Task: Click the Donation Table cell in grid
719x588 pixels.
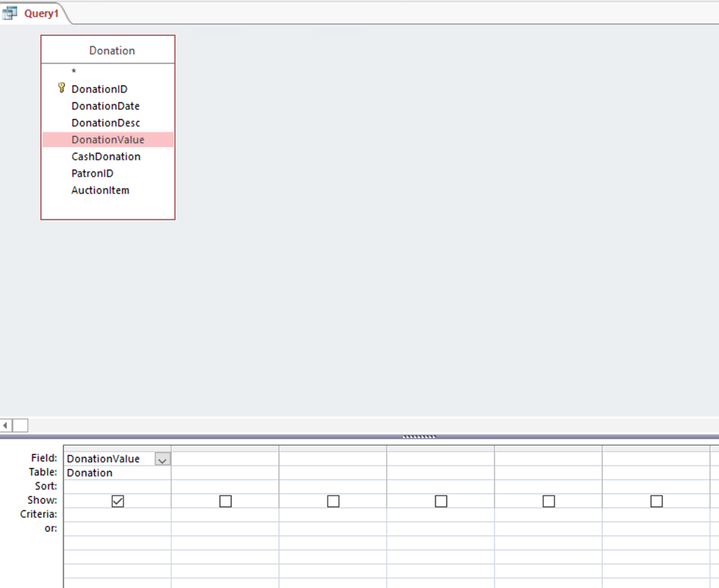Action: 117,473
